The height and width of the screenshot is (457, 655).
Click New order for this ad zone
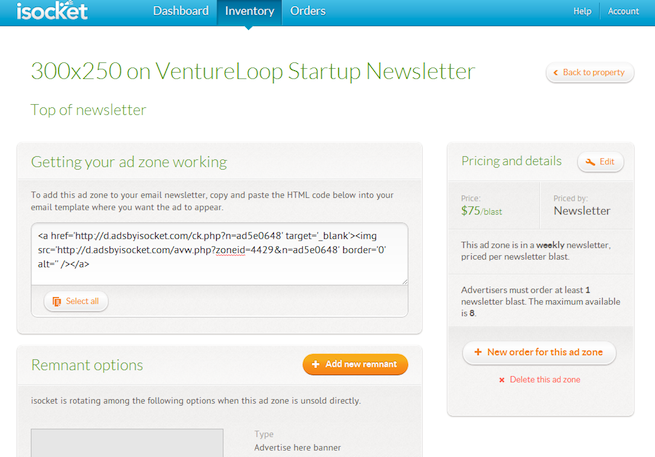(539, 353)
